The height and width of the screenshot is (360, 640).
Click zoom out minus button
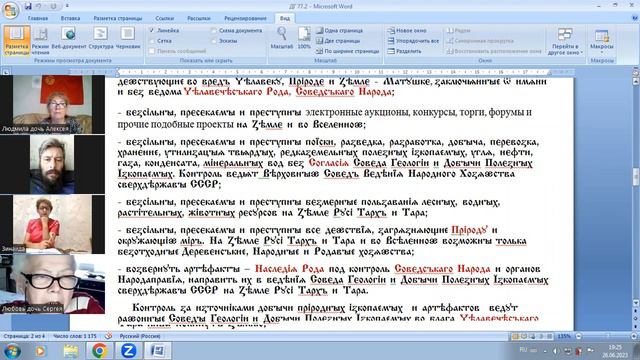coord(578,336)
